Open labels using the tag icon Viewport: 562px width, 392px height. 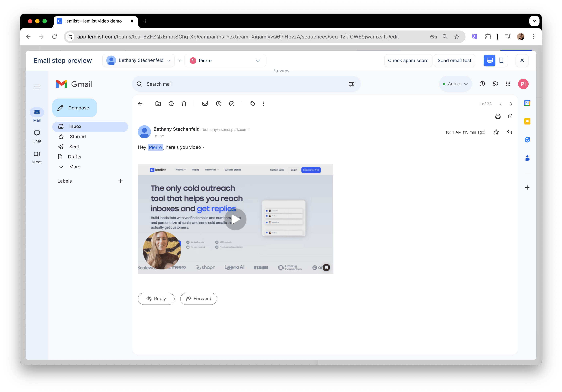(x=253, y=104)
